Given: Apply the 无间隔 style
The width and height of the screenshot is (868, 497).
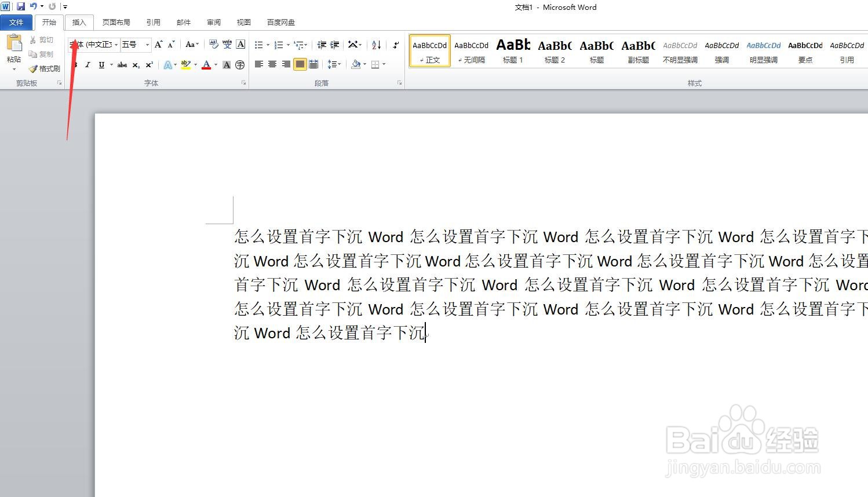Looking at the screenshot, I should click(x=472, y=51).
